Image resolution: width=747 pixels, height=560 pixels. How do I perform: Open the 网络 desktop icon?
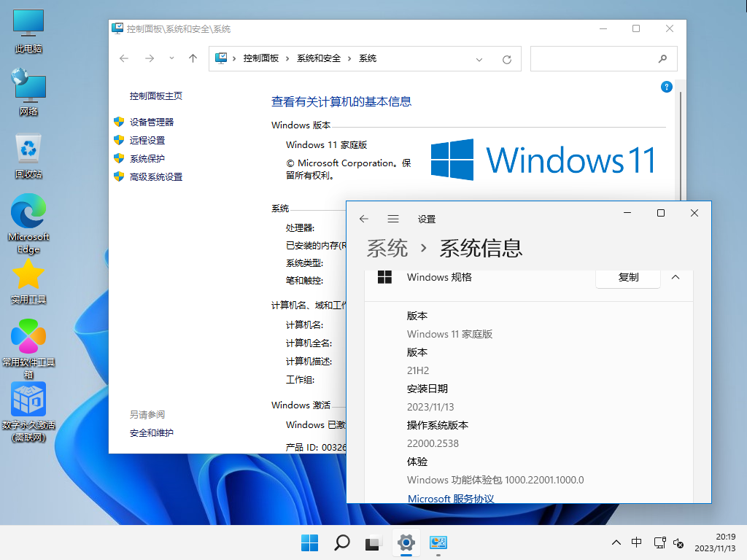point(28,93)
